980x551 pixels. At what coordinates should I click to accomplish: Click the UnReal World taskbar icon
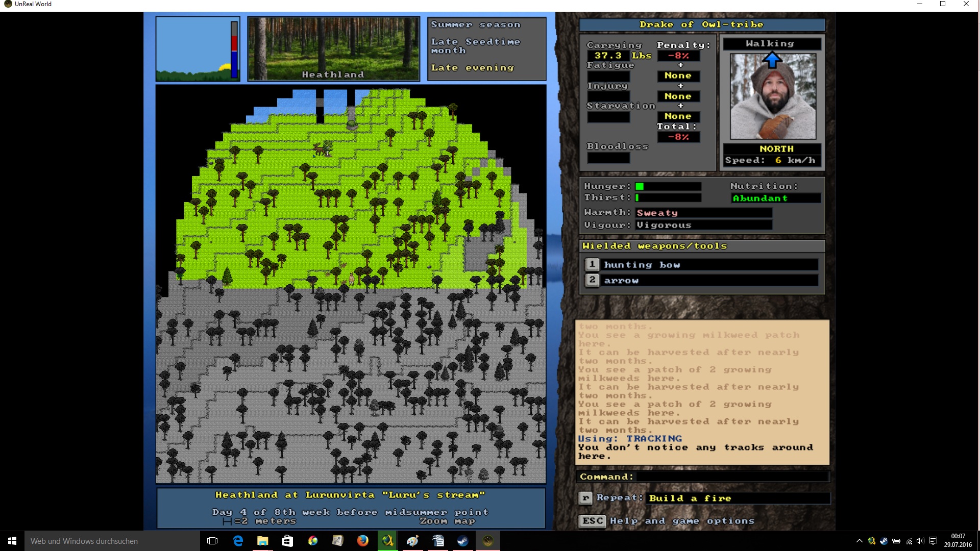[487, 541]
